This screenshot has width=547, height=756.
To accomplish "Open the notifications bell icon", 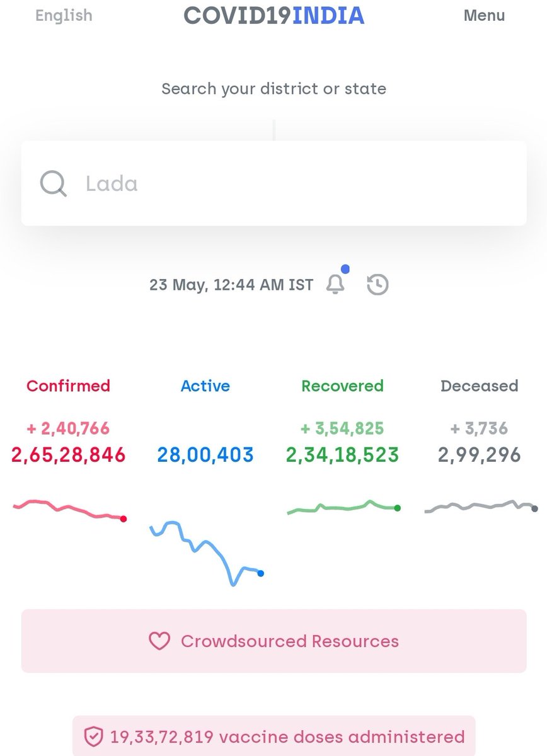I will coord(335,285).
